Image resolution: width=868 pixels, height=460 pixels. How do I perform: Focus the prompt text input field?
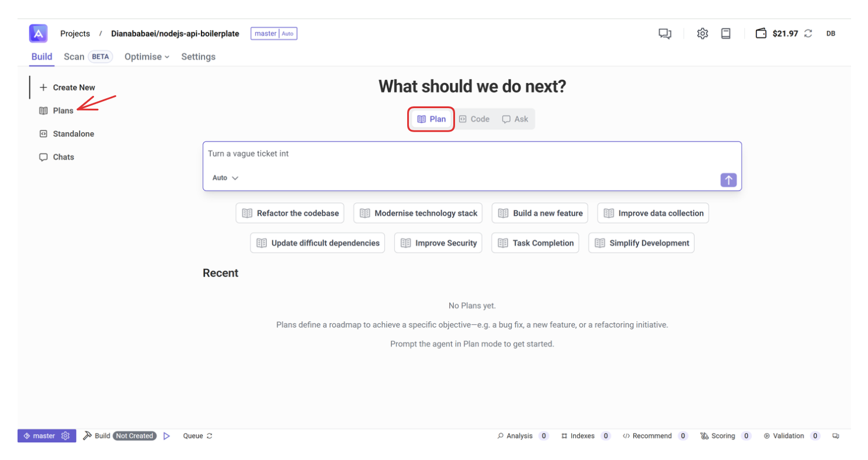[x=467, y=154]
